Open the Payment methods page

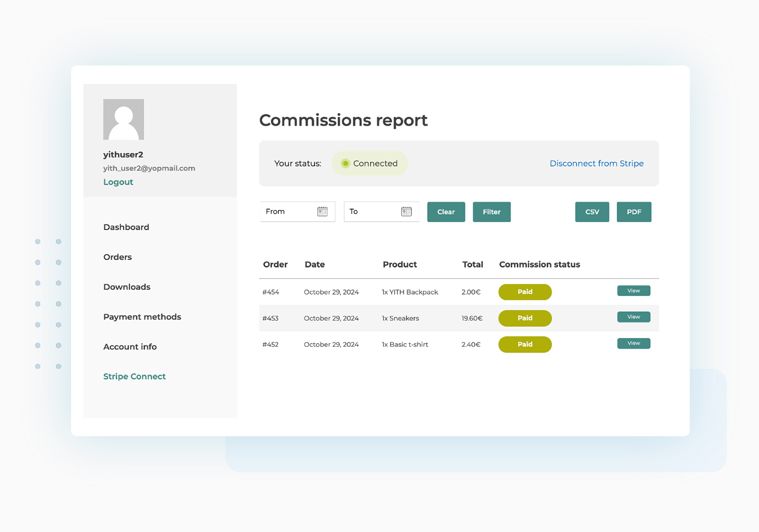click(x=142, y=317)
